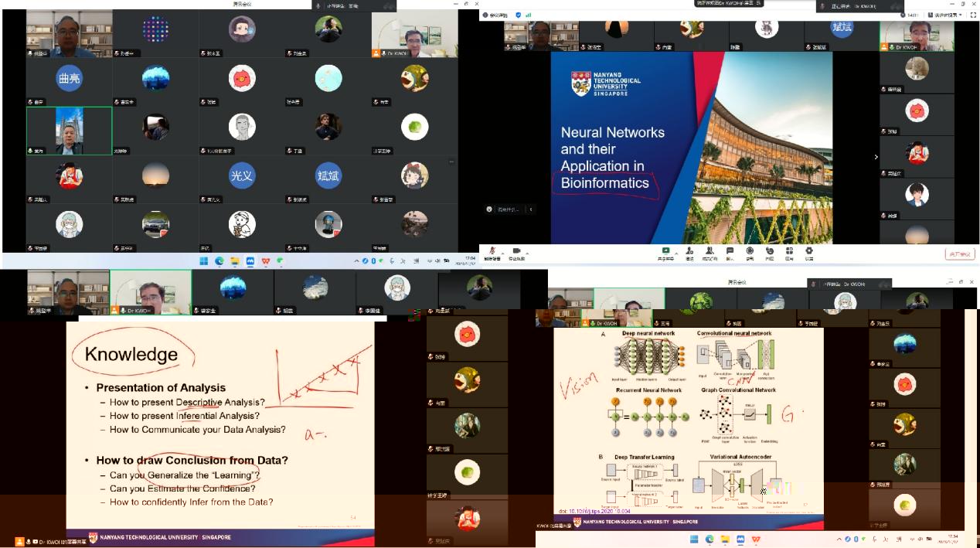Screen dimensions: 980x548
Task: Select Dr KWOH's video tile in the gallery view
Action: 414,35
